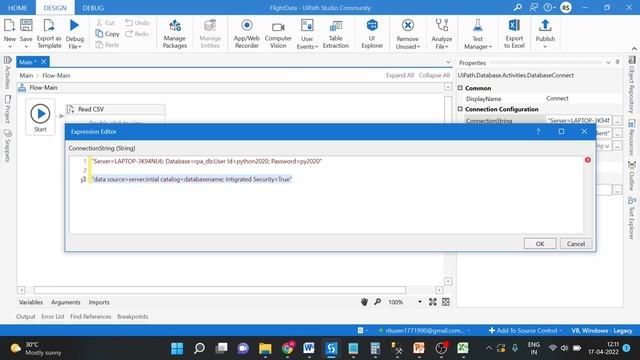Select the DESIGN tab
Screen dimensions: 640x360
(55, 8)
